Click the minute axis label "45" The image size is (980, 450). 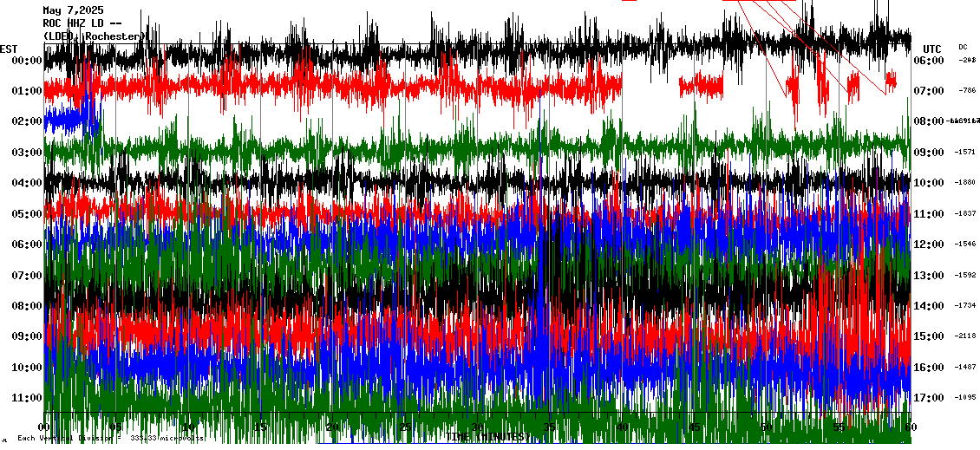694,427
